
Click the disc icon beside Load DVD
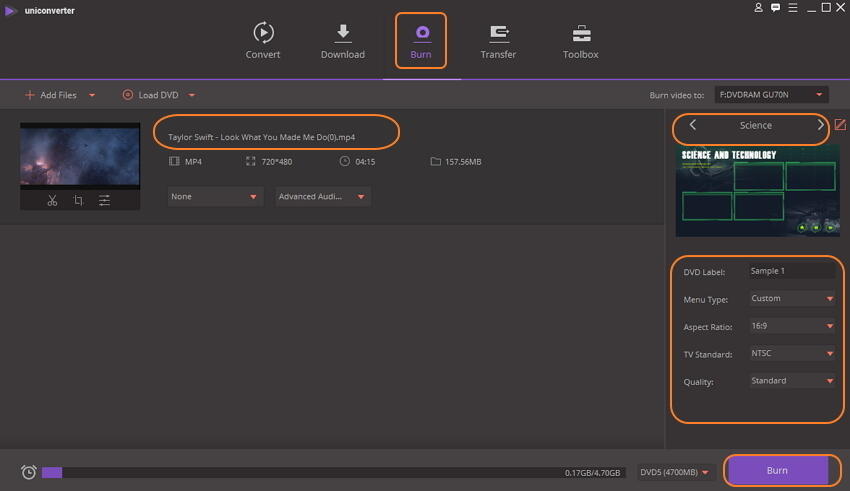tap(127, 95)
